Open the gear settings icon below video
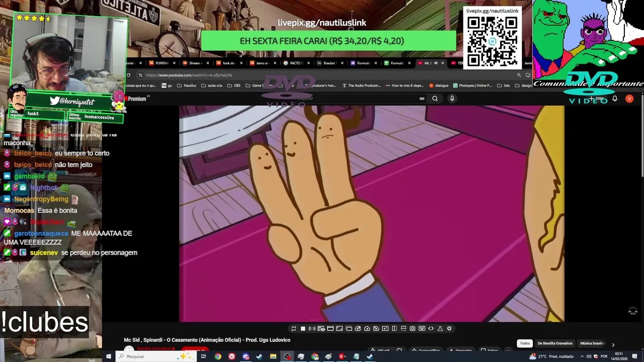The image size is (644, 362). point(449,328)
